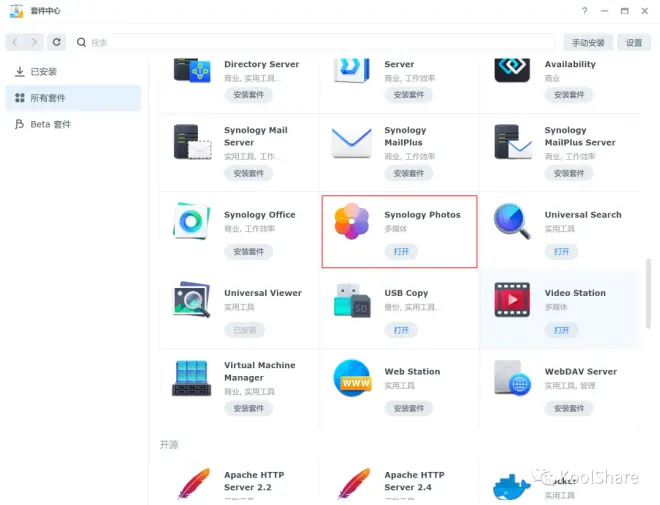The height and width of the screenshot is (505, 660).
Task: Click the 开源 section heading
Action: pyautogui.click(x=169, y=445)
